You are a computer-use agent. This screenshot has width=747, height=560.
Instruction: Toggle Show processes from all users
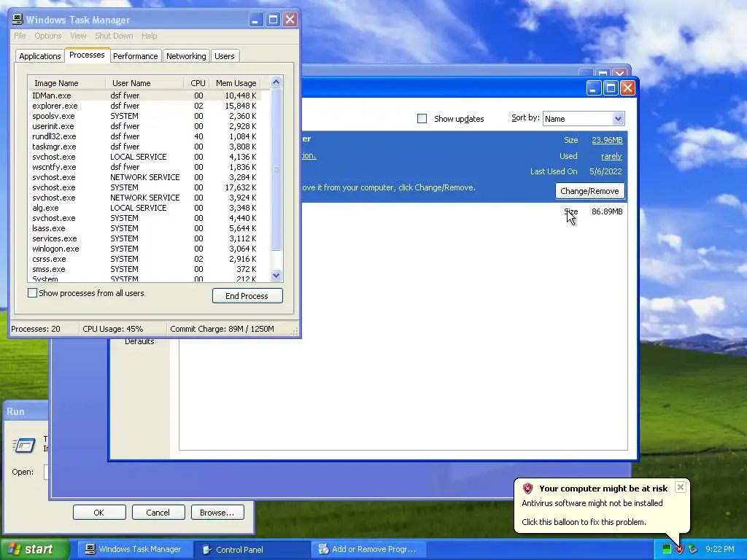(x=32, y=293)
